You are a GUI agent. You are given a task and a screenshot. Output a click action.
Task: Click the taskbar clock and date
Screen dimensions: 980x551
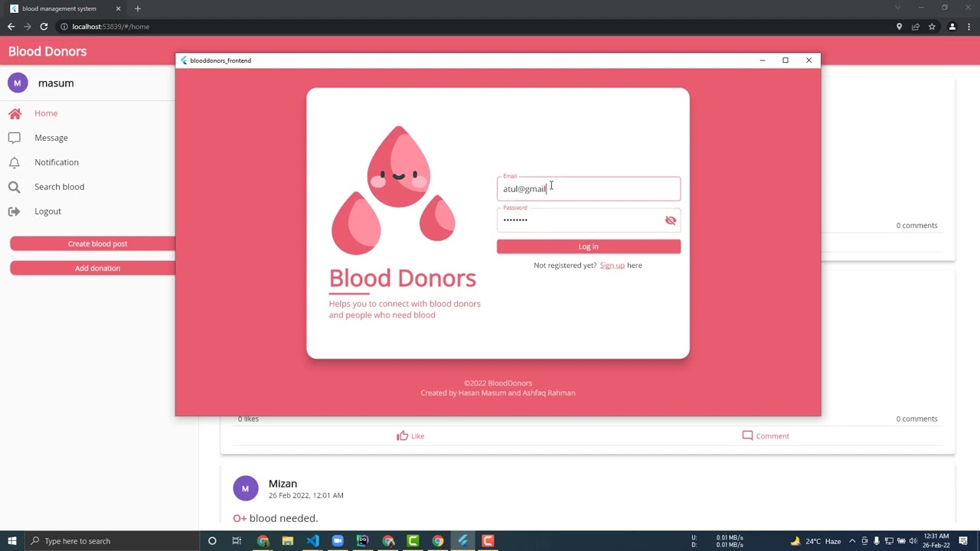pyautogui.click(x=937, y=541)
